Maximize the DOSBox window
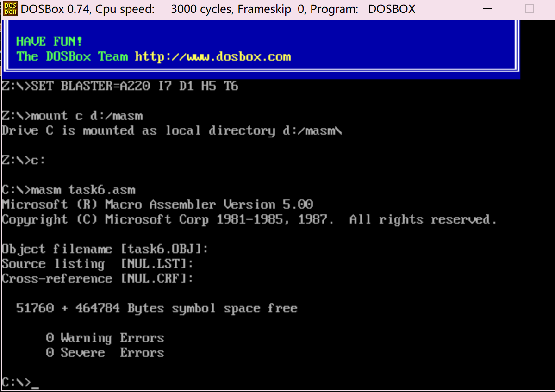Image resolution: width=555 pixels, height=392 pixels. [x=529, y=9]
